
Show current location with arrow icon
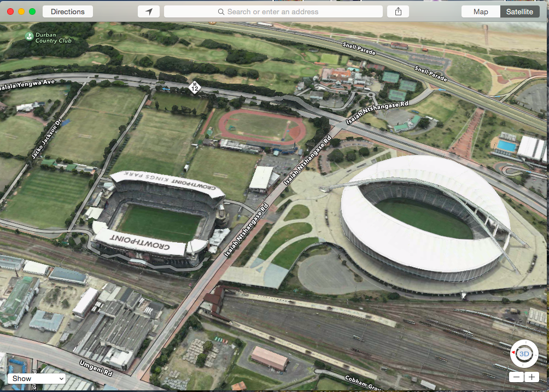149,11
